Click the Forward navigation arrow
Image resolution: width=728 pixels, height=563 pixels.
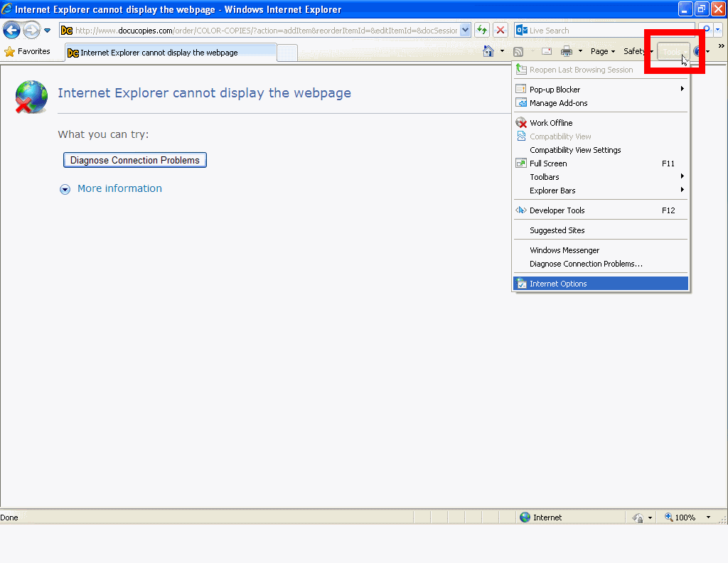pos(31,31)
